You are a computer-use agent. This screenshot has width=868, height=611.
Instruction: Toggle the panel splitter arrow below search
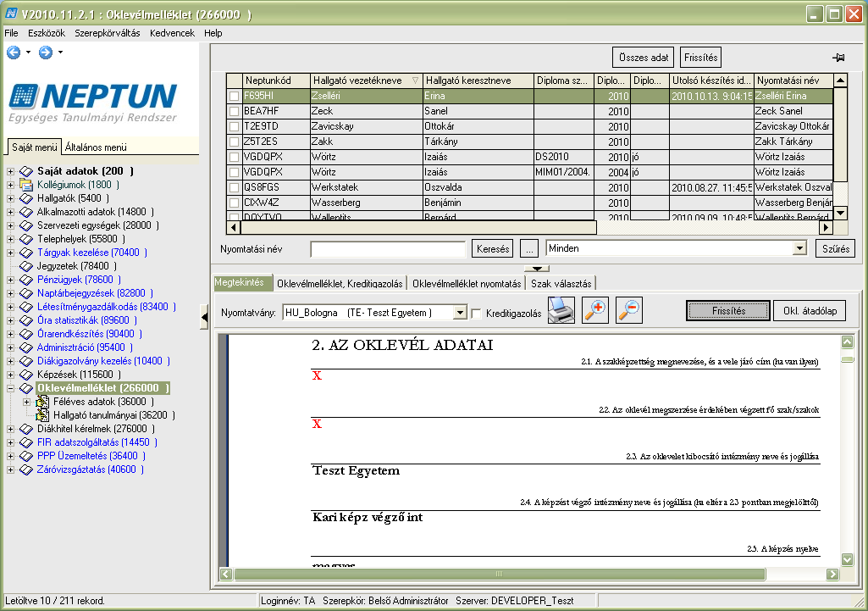tap(536, 269)
